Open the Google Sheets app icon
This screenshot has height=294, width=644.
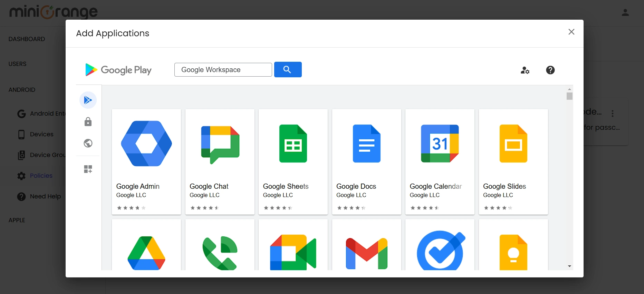(293, 144)
